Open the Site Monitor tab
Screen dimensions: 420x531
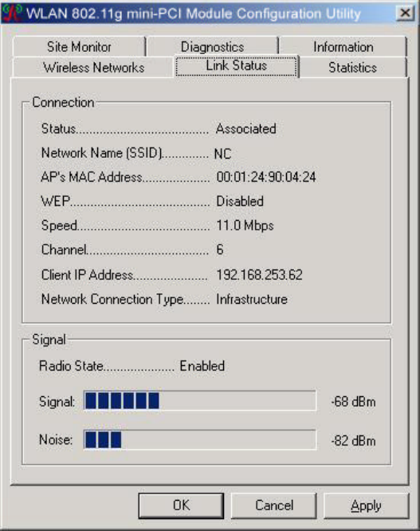tap(79, 47)
